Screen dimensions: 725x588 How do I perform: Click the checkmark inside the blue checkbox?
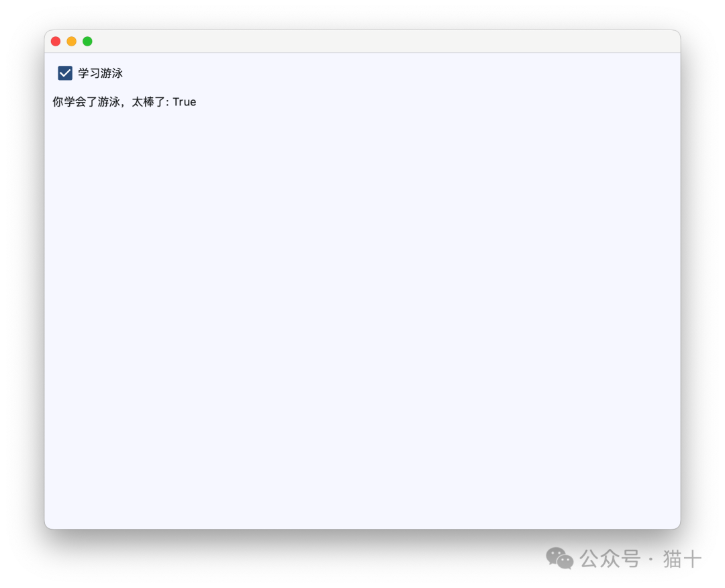[64, 72]
